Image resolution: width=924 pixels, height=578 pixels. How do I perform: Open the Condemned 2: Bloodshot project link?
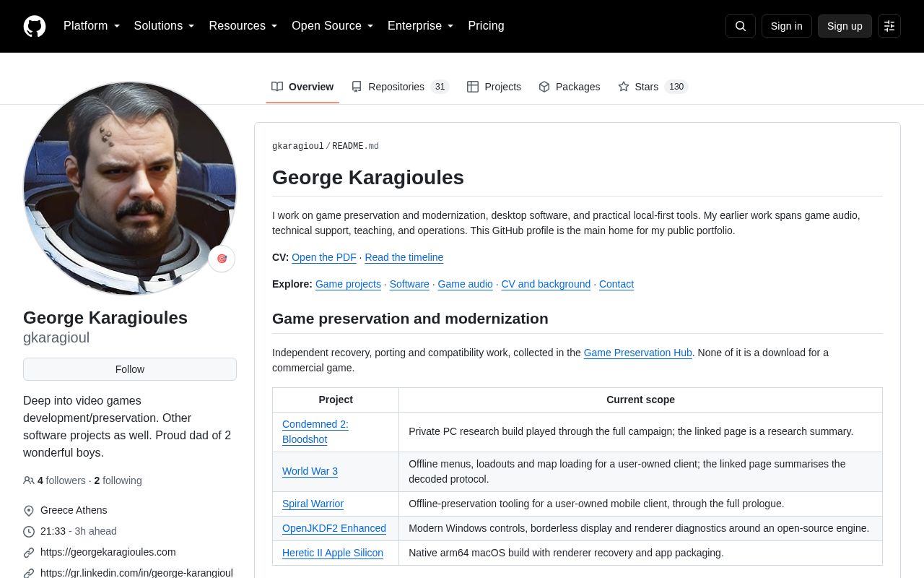point(315,431)
